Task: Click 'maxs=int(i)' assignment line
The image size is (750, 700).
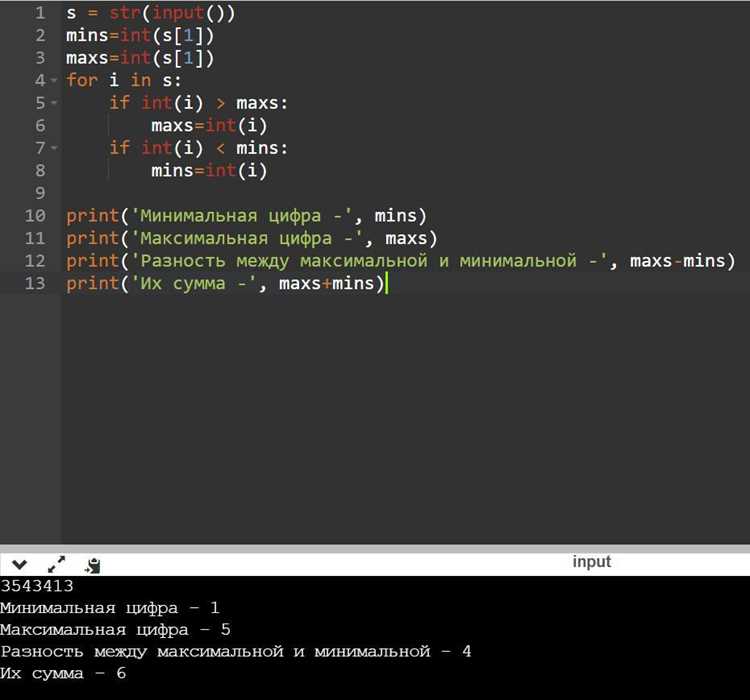Action: 209,125
